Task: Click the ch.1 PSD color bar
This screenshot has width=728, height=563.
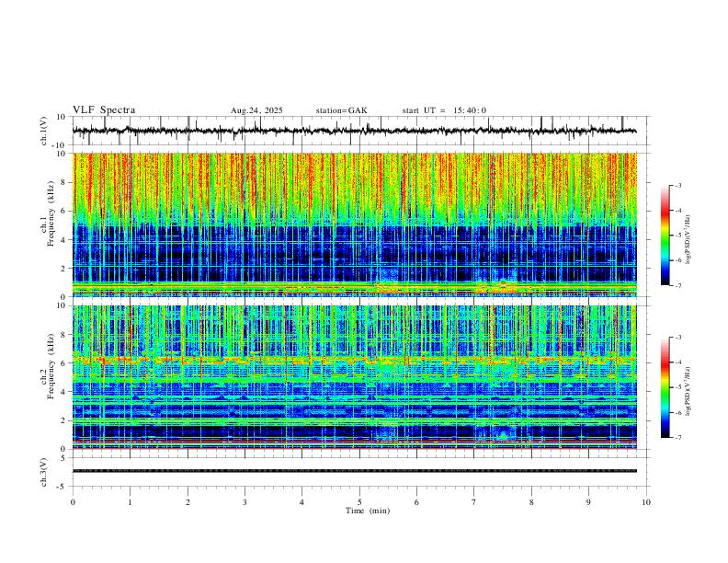Action: (x=665, y=236)
